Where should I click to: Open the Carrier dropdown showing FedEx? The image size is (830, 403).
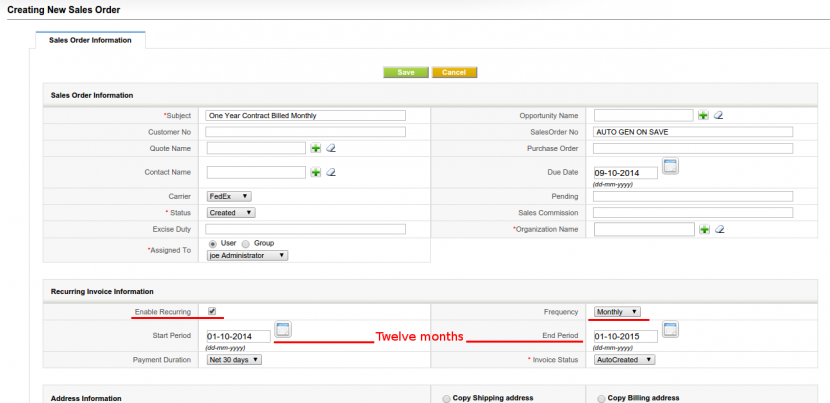pos(229,196)
